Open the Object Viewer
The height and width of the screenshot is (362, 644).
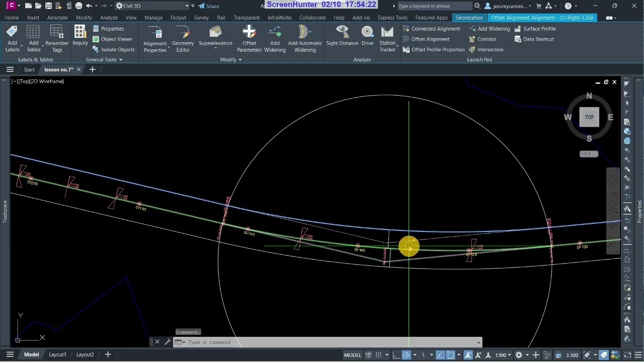[113, 39]
